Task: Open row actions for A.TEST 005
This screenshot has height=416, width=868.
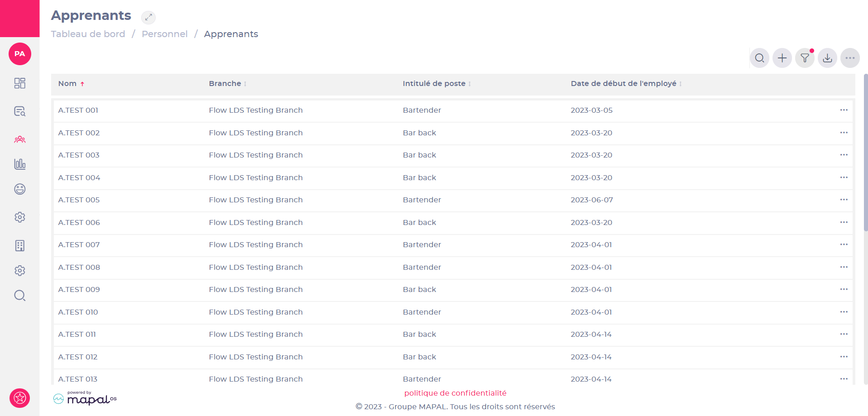Action: coord(844,200)
